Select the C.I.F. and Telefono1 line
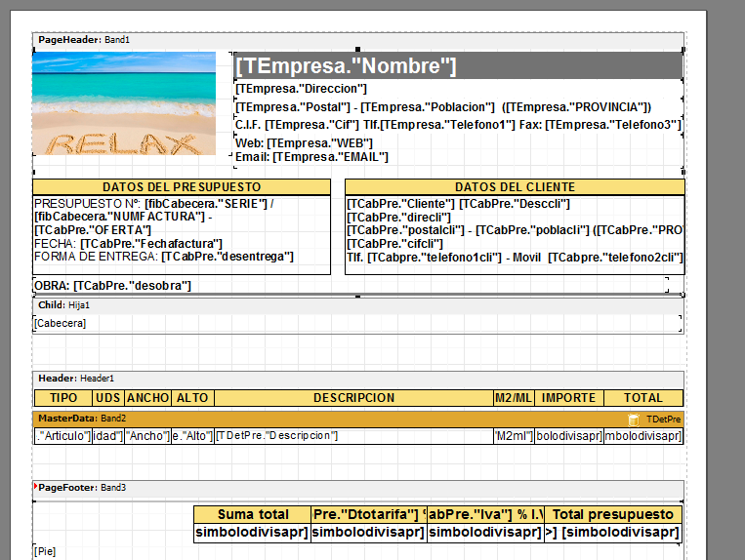 coord(459,125)
